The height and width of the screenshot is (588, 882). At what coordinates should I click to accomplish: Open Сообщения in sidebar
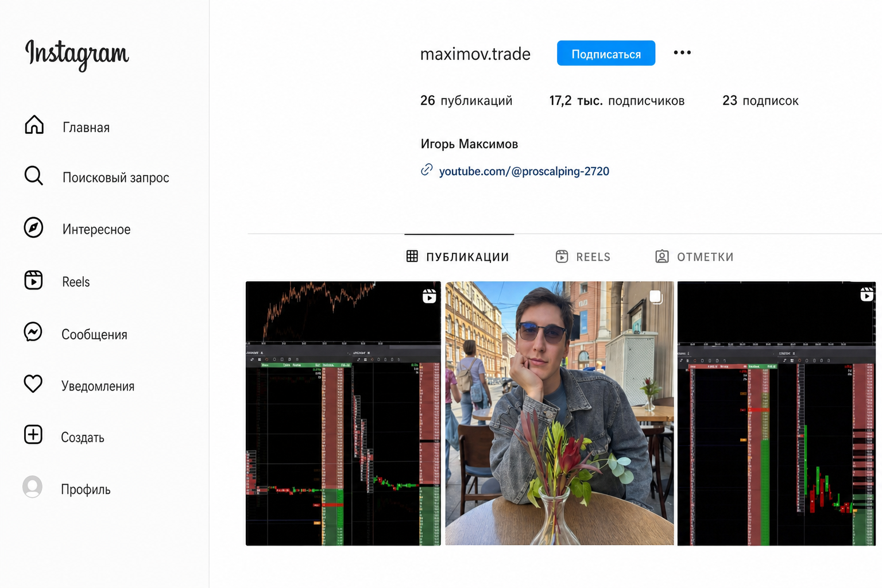coord(94,335)
